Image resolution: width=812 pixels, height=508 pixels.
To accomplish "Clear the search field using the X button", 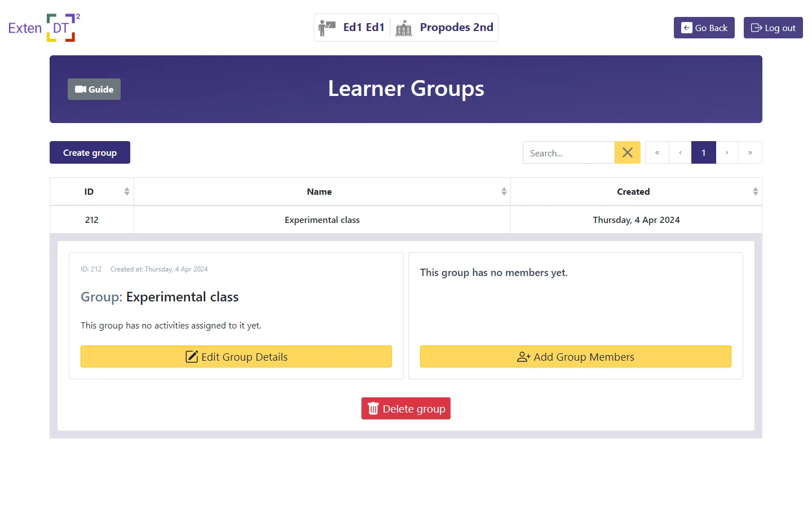I will point(627,152).
